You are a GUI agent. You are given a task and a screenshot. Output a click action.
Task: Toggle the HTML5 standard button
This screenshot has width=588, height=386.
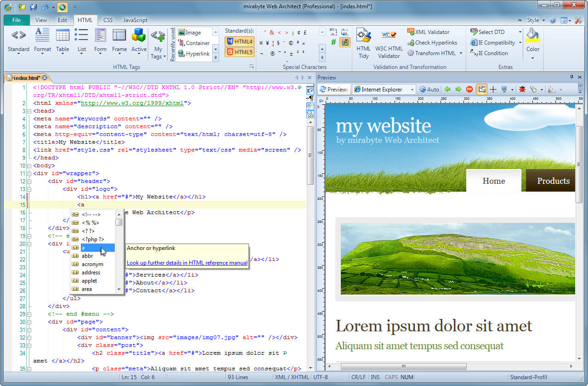coord(239,52)
